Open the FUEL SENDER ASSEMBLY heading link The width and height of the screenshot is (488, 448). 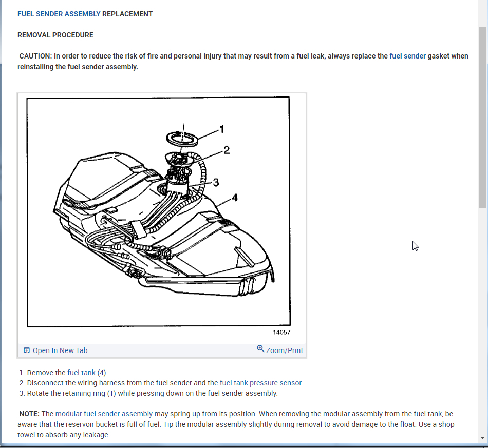click(x=59, y=14)
